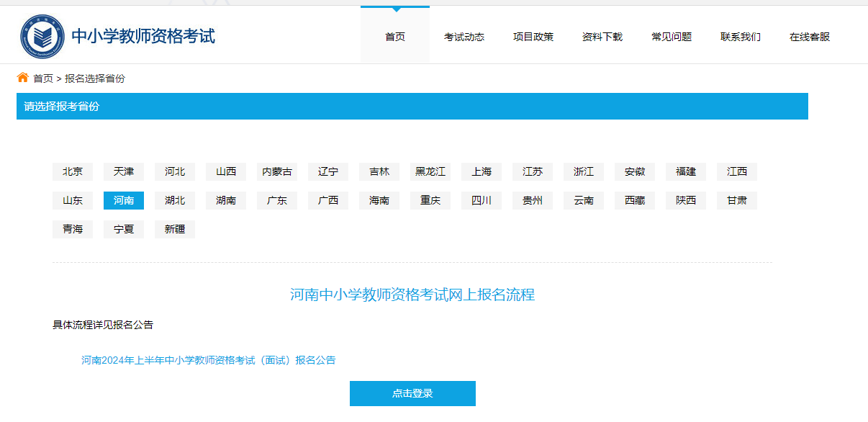Click the 点击登录 button
868x422 pixels.
click(412, 393)
